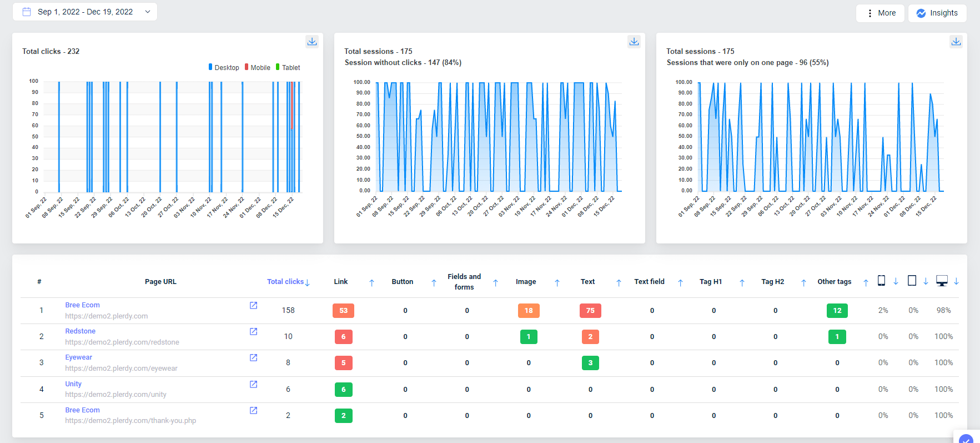The image size is (980, 443).
Task: Sort by Tag H2 column arrow
Action: (803, 282)
